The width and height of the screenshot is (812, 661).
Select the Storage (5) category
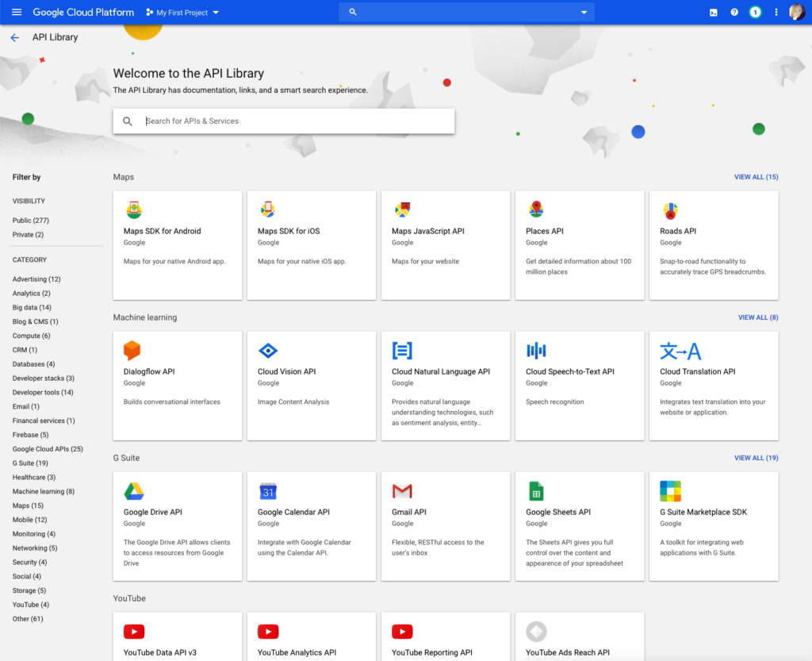29,590
